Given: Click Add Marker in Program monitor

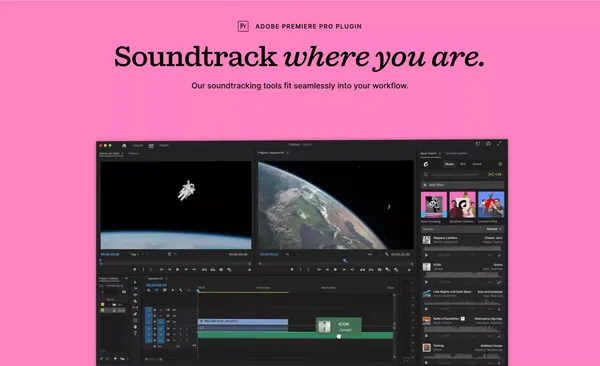Looking at the screenshot, I should (292, 270).
